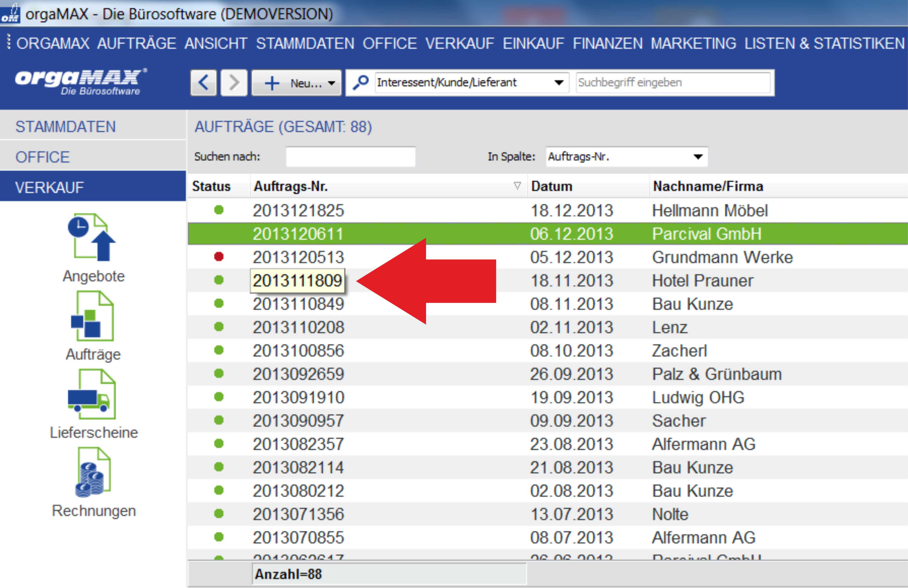
Task: Click customer name Zacherl
Action: tap(679, 351)
